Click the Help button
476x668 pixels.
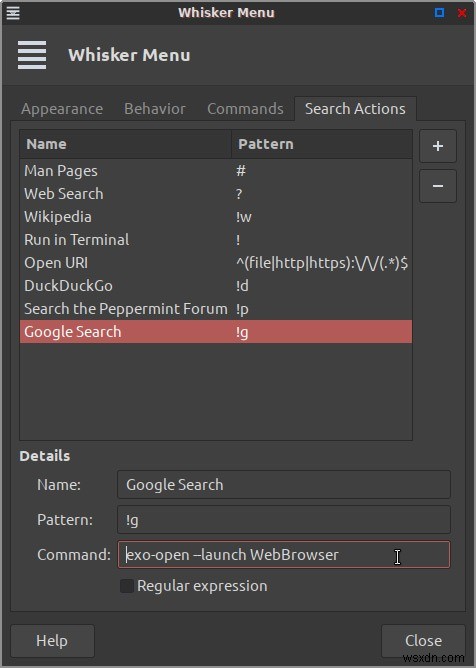pyautogui.click(x=52, y=641)
